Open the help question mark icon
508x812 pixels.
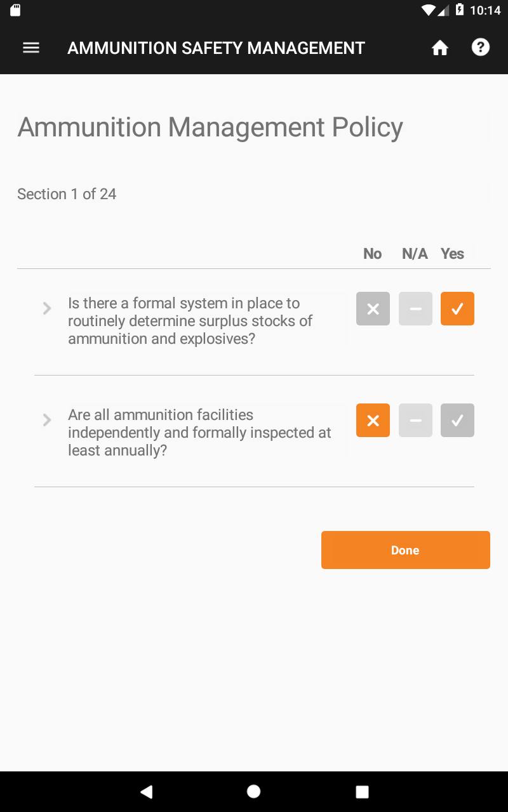click(x=481, y=48)
